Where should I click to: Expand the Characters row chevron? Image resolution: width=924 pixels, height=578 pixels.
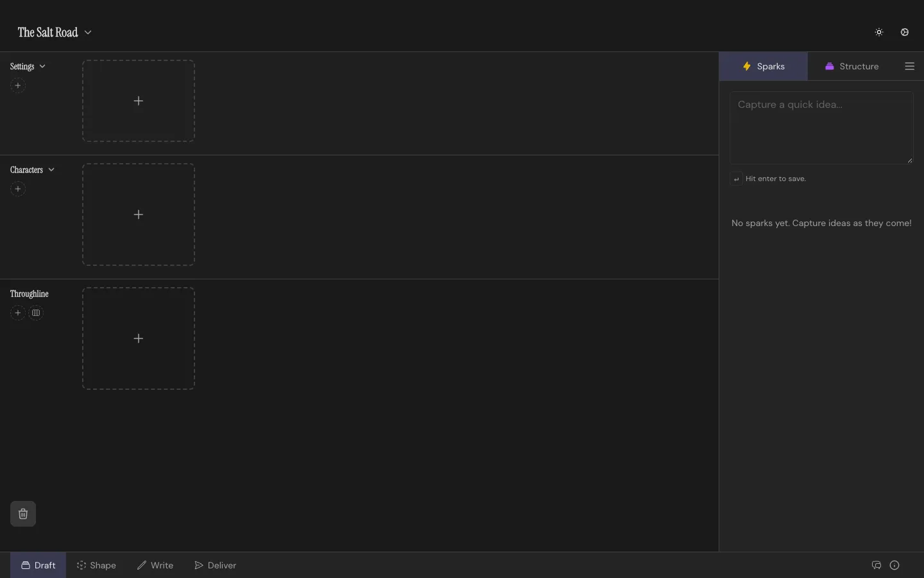51,170
